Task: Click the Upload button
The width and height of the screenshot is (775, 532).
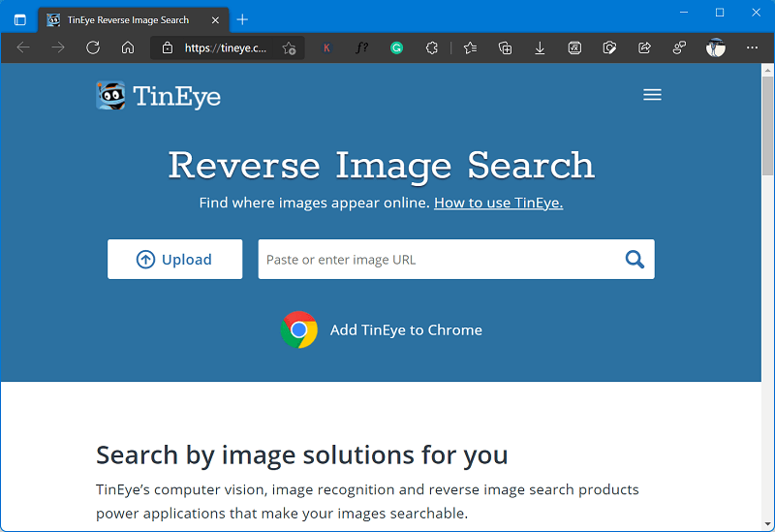Action: click(175, 259)
